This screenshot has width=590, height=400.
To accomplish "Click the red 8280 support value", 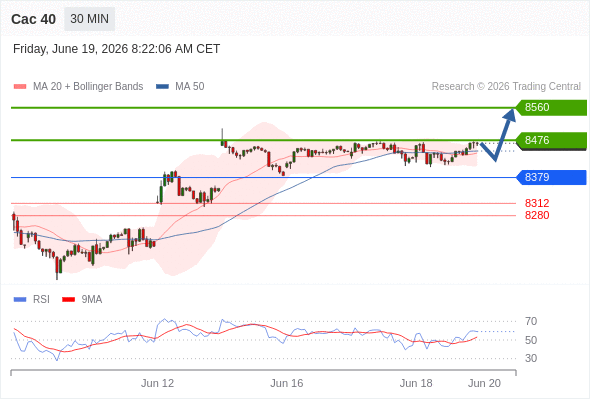I will point(537,215).
